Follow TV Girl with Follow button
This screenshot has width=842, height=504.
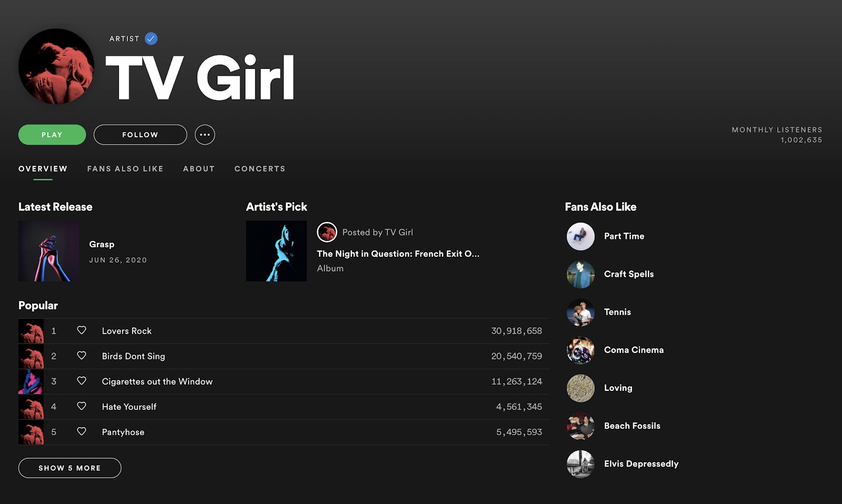[140, 135]
